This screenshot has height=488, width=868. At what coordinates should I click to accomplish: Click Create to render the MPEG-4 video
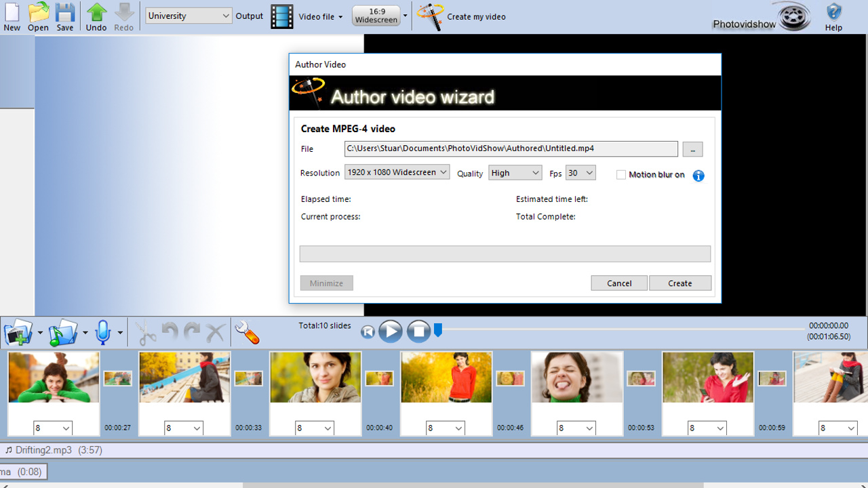679,283
